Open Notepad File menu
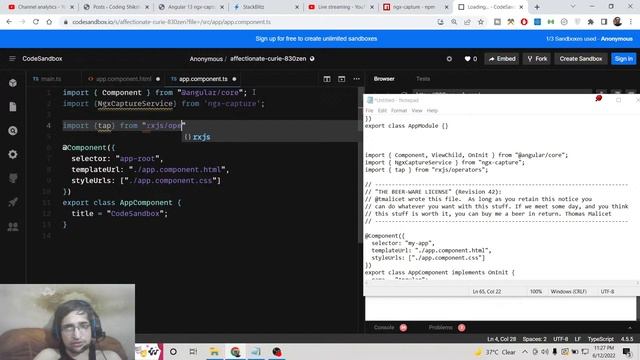The width and height of the screenshot is (640, 360). [369, 111]
